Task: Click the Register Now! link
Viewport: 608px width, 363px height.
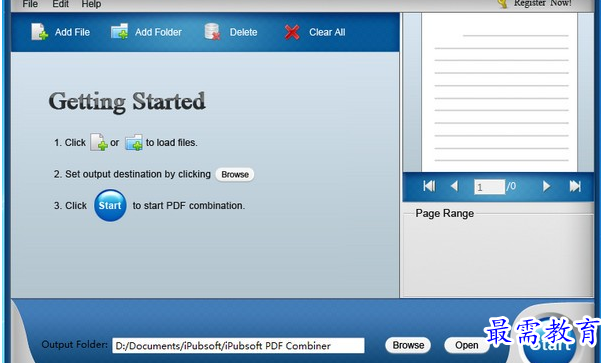Action: click(542, 3)
